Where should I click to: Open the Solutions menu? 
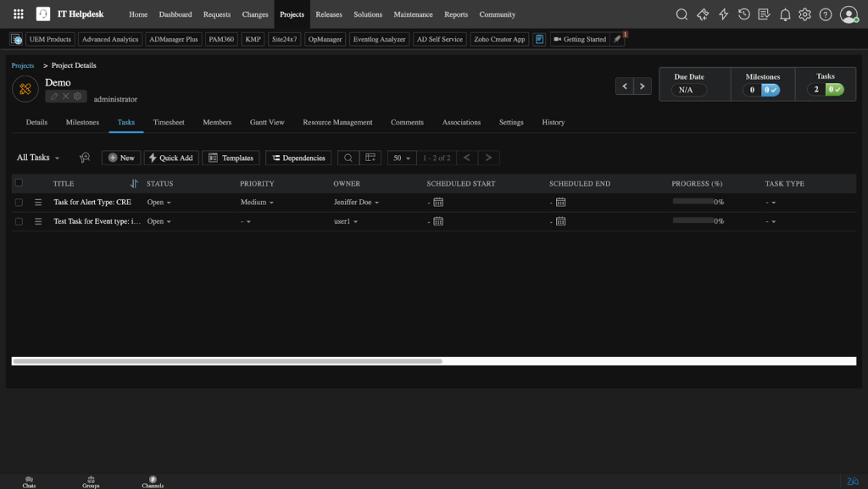pyautogui.click(x=368, y=14)
